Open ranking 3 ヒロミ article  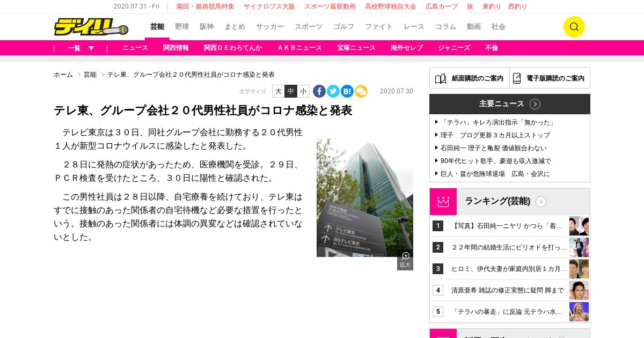point(509,269)
